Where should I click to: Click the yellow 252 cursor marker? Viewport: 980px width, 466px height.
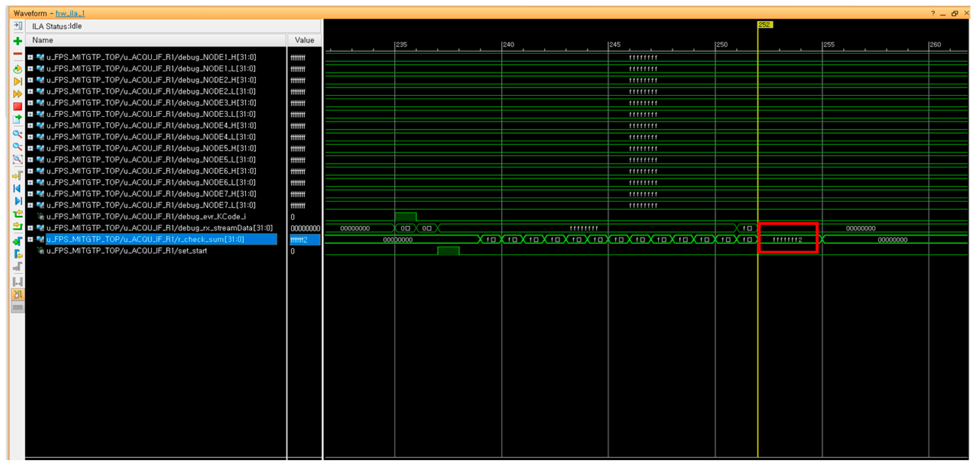[x=765, y=24]
